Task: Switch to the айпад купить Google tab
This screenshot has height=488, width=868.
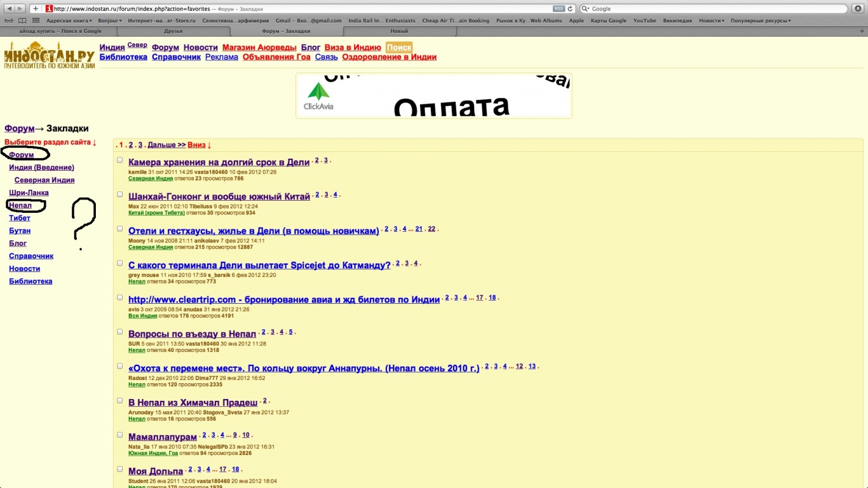Action: pyautogui.click(x=60, y=30)
